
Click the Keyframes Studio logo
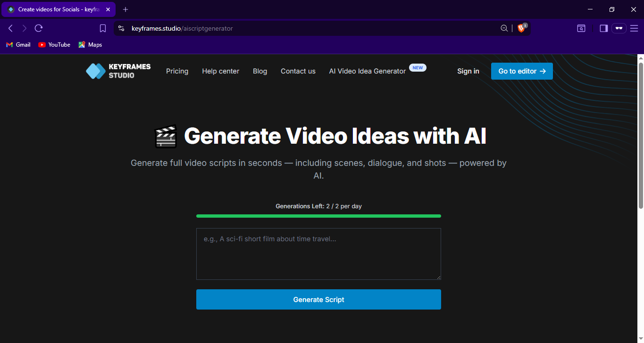coord(117,71)
